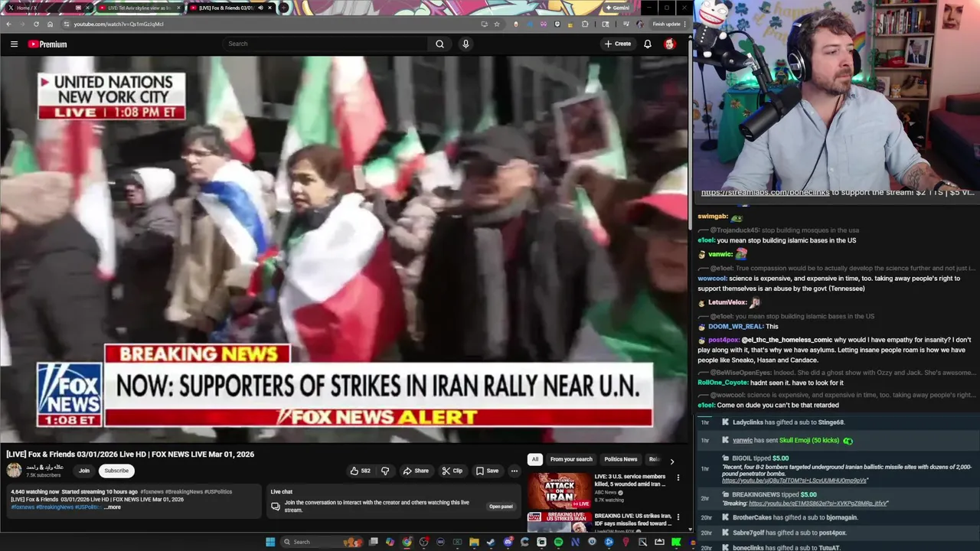Open Steam from the taskbar

(x=491, y=542)
